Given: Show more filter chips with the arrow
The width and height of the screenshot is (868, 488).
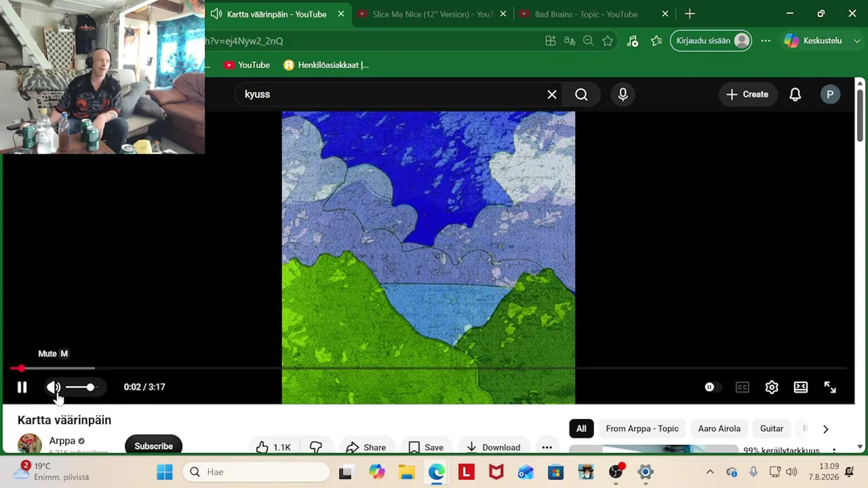Looking at the screenshot, I should coord(825,428).
